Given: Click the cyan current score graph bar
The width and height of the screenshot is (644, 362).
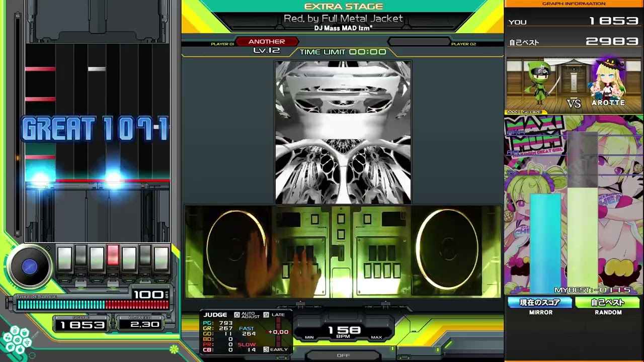Looking at the screenshot, I should point(545,243).
